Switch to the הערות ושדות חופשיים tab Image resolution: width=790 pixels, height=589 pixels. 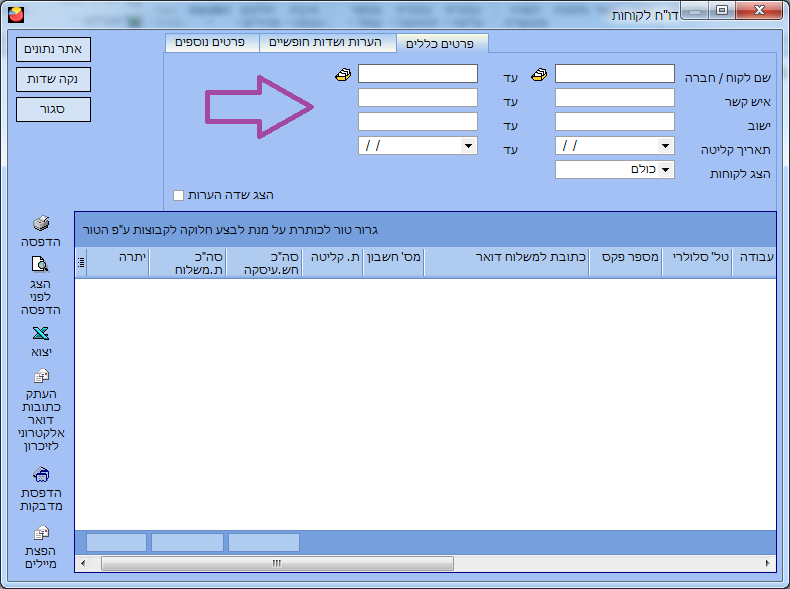[x=328, y=42]
